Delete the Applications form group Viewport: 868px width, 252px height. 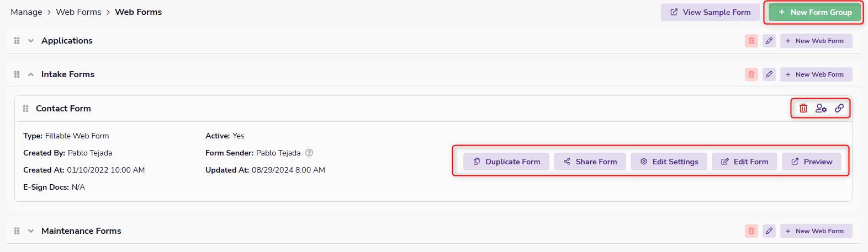point(751,41)
